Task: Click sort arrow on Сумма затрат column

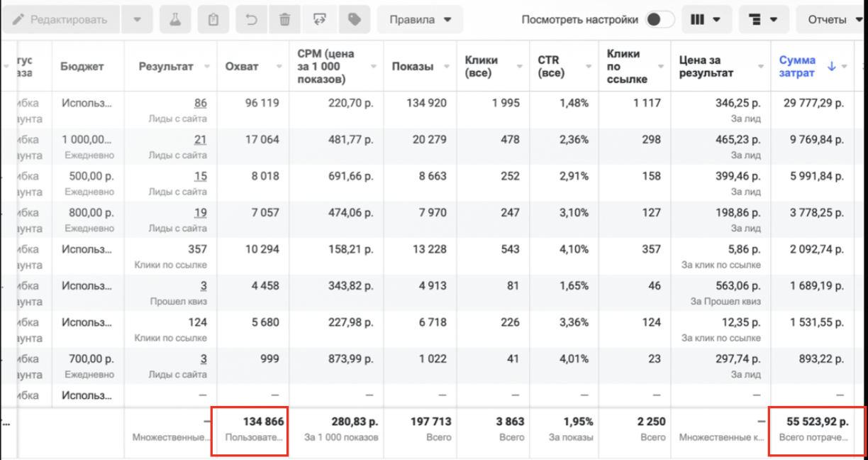Action: click(833, 66)
